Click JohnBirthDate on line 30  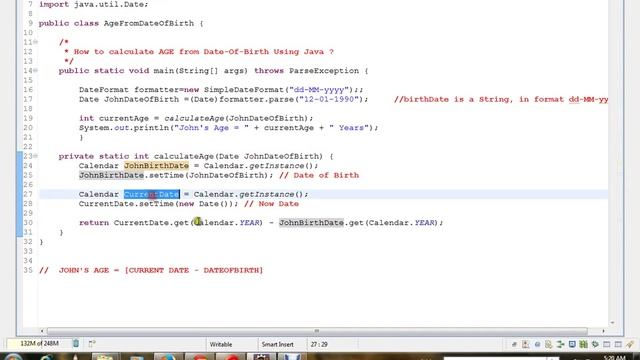[x=311, y=223]
